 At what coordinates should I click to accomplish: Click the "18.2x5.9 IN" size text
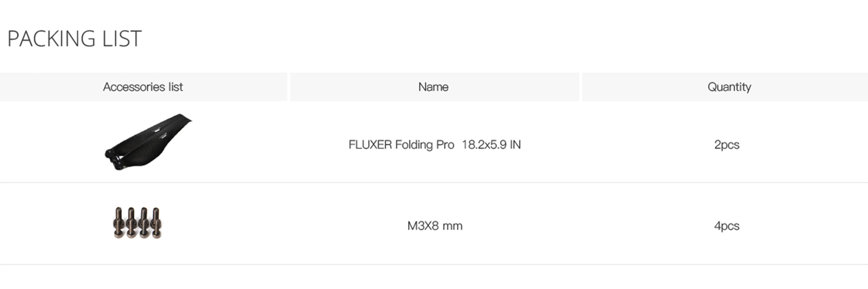pos(491,145)
